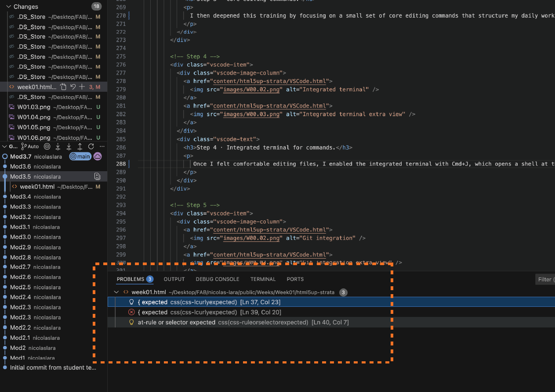This screenshot has height=392, width=555.
Task: Open changes icon on Mod3.5 commit
Action: [x=97, y=176]
